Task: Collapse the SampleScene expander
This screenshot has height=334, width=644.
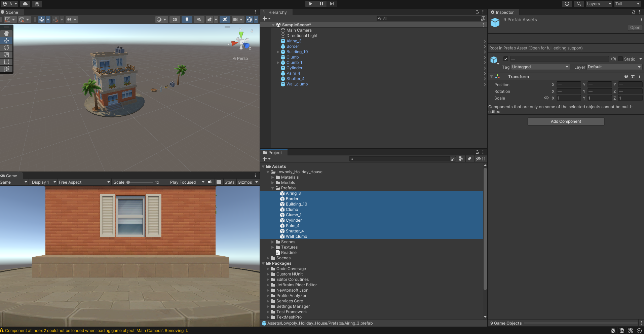Action: click(273, 25)
